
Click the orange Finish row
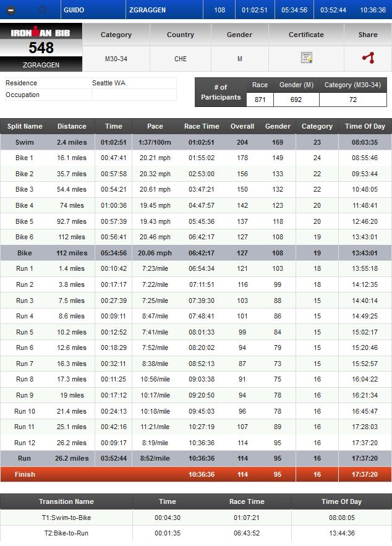point(195,474)
